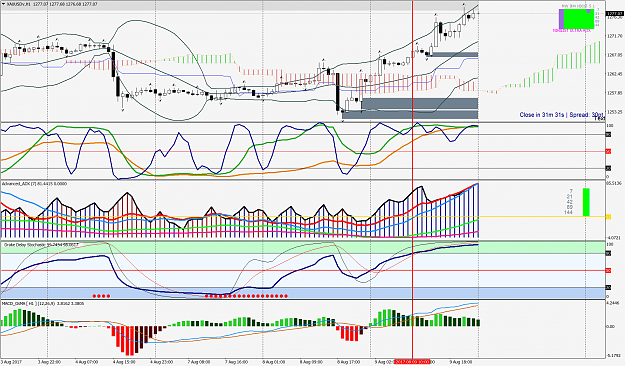Click time axis label 8 Aug 17:00
The height and width of the screenshot is (366, 625).
pyautogui.click(x=349, y=362)
